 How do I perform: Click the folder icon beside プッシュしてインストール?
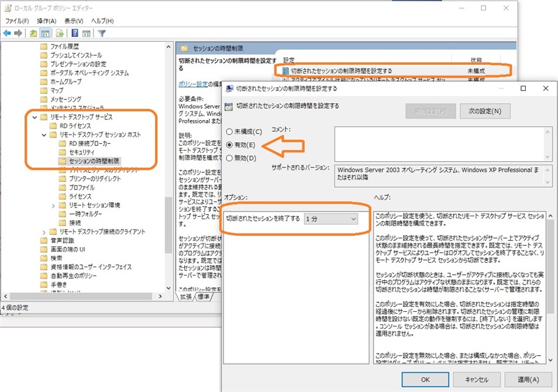[x=44, y=55]
